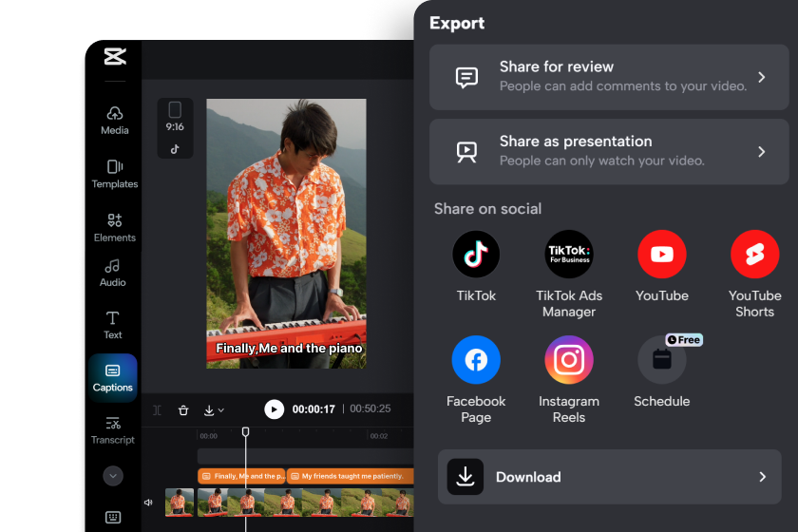Open the Audio panel
Screen dimensions: 798x532
point(112,274)
